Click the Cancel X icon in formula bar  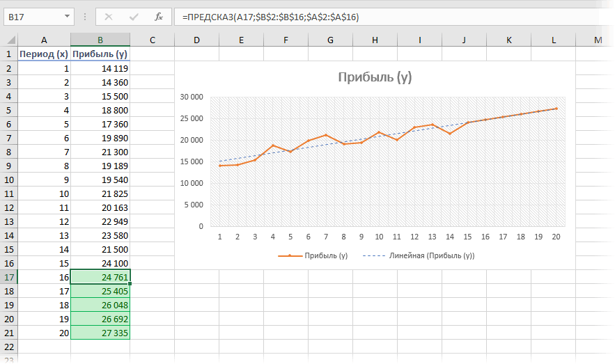(x=109, y=16)
